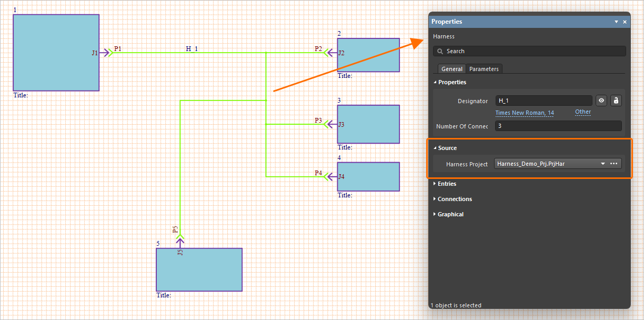Click the Designator H_1 input field
The height and width of the screenshot is (320, 644).
(544, 101)
